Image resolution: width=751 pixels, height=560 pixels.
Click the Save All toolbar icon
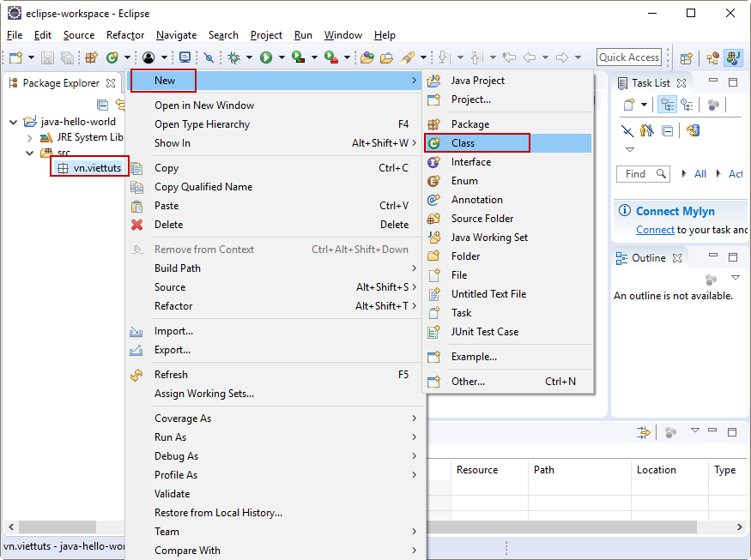coord(68,58)
